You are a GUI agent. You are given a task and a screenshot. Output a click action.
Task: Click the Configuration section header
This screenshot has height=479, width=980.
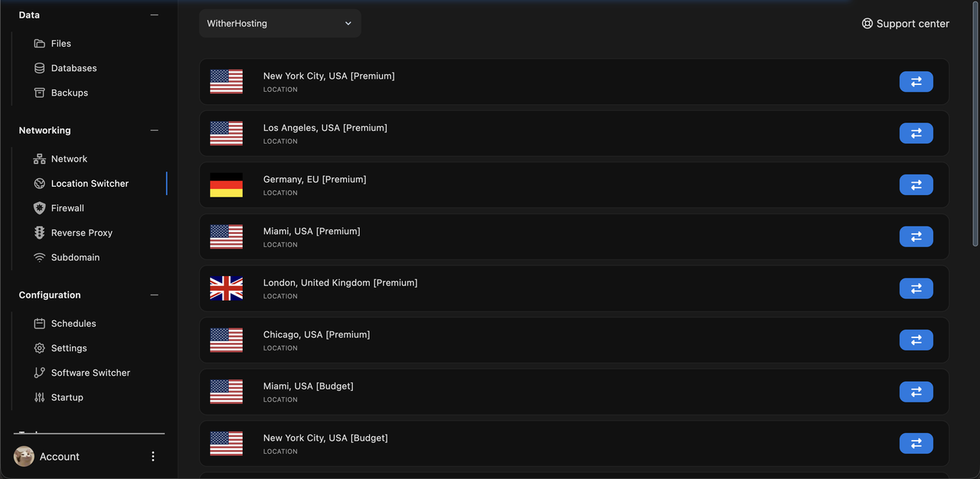50,295
